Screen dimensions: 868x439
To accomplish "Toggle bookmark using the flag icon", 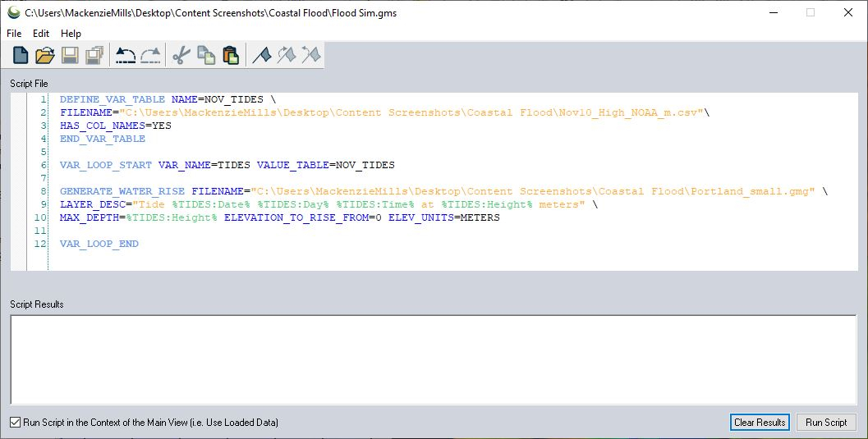I will coord(262,55).
